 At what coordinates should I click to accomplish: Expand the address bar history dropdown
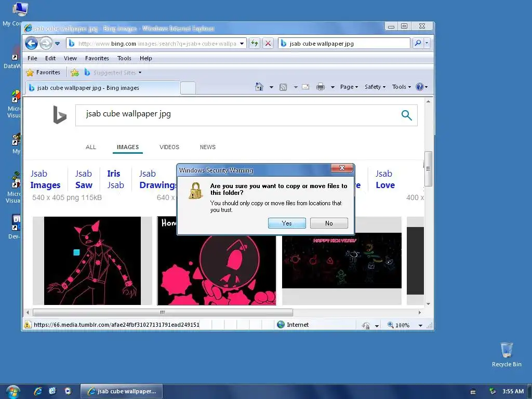(242, 44)
